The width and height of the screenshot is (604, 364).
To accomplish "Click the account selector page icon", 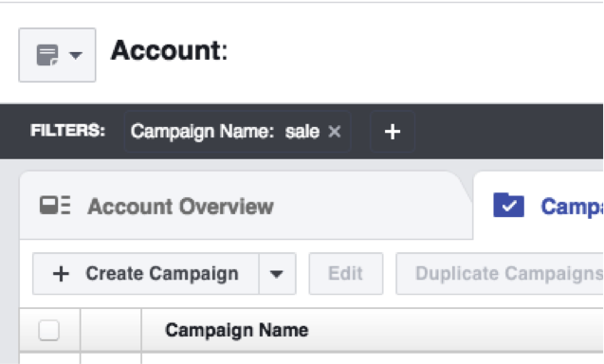I will point(47,55).
